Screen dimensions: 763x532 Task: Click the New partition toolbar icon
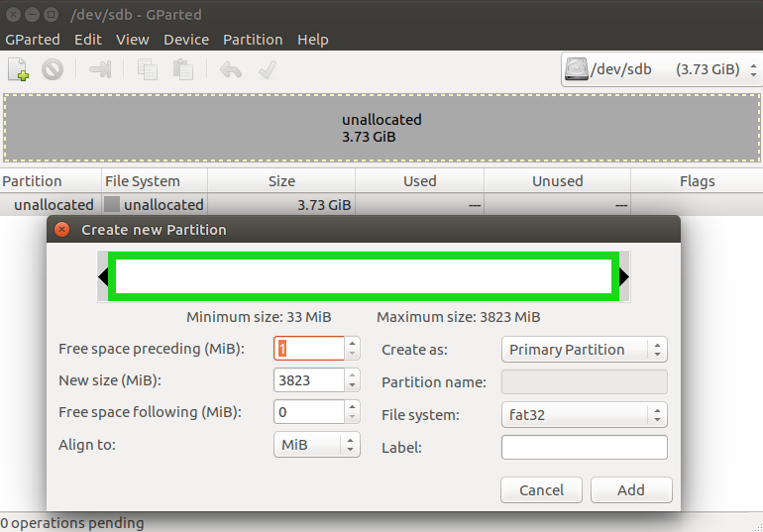tap(18, 70)
